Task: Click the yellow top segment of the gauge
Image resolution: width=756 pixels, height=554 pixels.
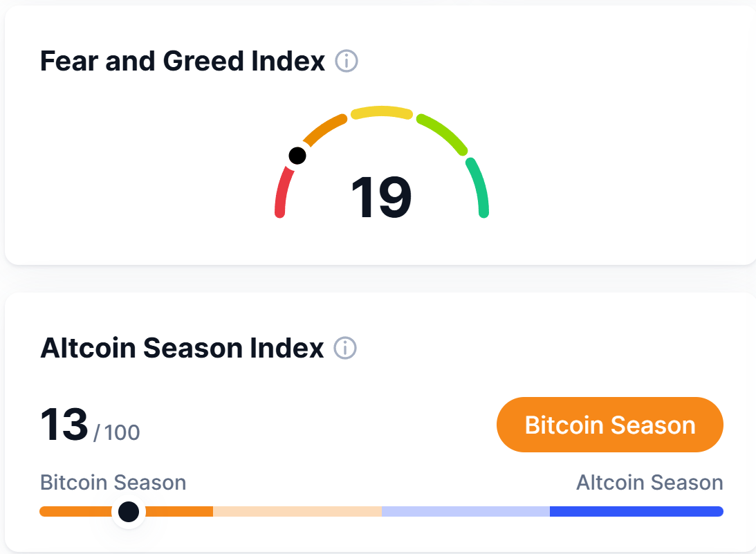Action: coord(382,112)
